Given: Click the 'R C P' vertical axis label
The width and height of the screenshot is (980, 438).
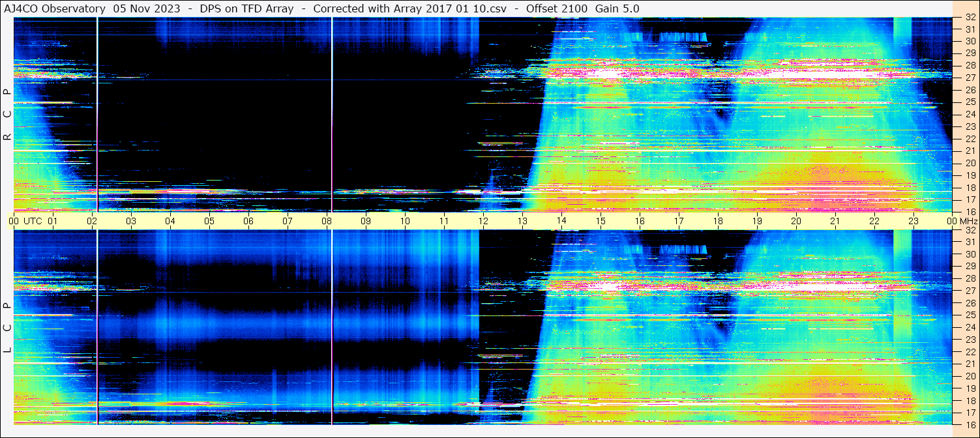Looking at the screenshot, I should (x=7, y=115).
